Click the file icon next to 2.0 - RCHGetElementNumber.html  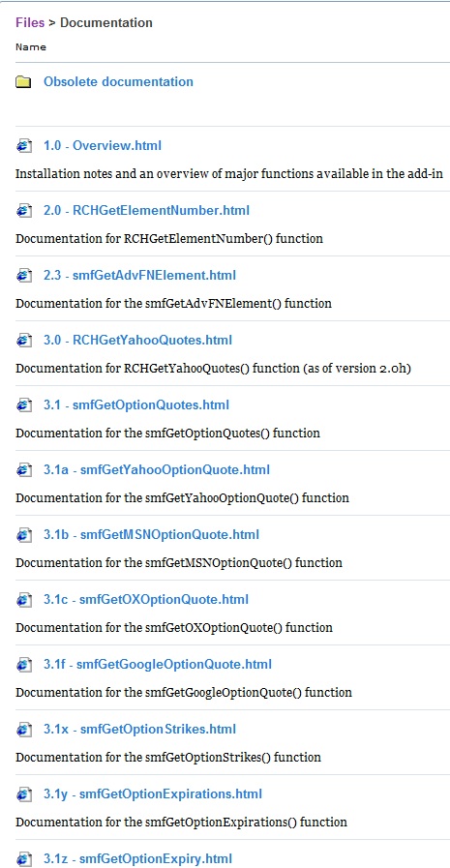(23, 211)
